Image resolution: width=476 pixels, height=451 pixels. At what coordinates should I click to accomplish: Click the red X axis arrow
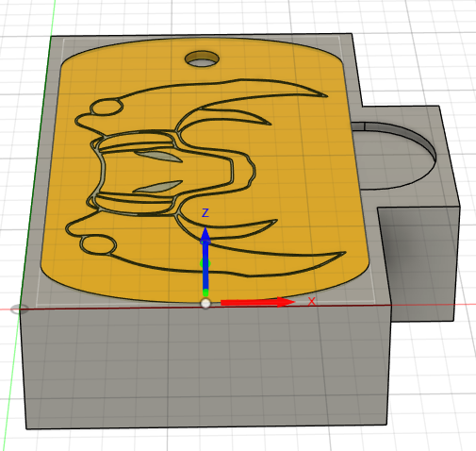click(257, 302)
